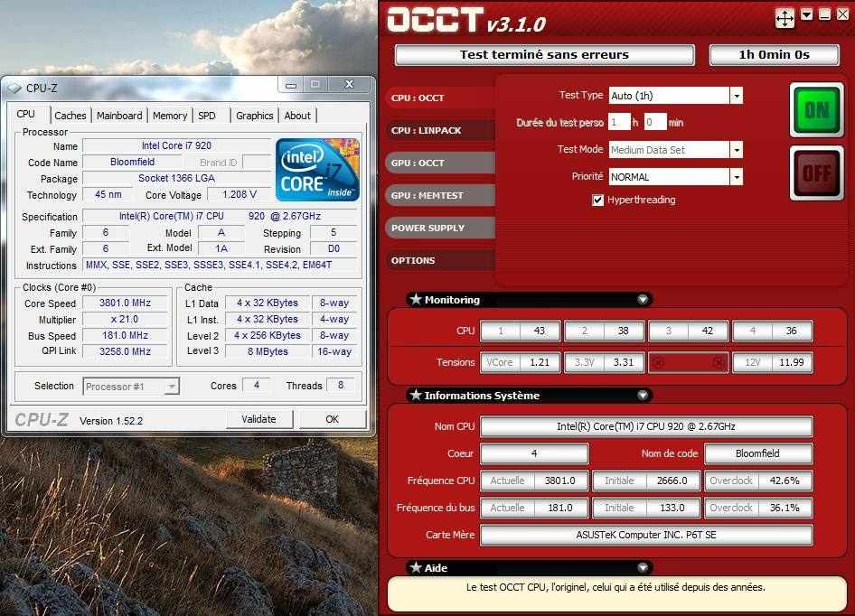Screen dimensions: 855x616
Task: Open the OCCT title bar dropdown arrow
Action: [x=806, y=14]
